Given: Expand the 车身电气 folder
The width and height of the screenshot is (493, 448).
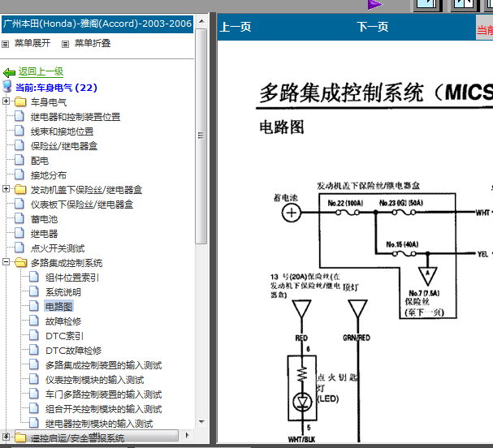Looking at the screenshot, I should click(6, 101).
